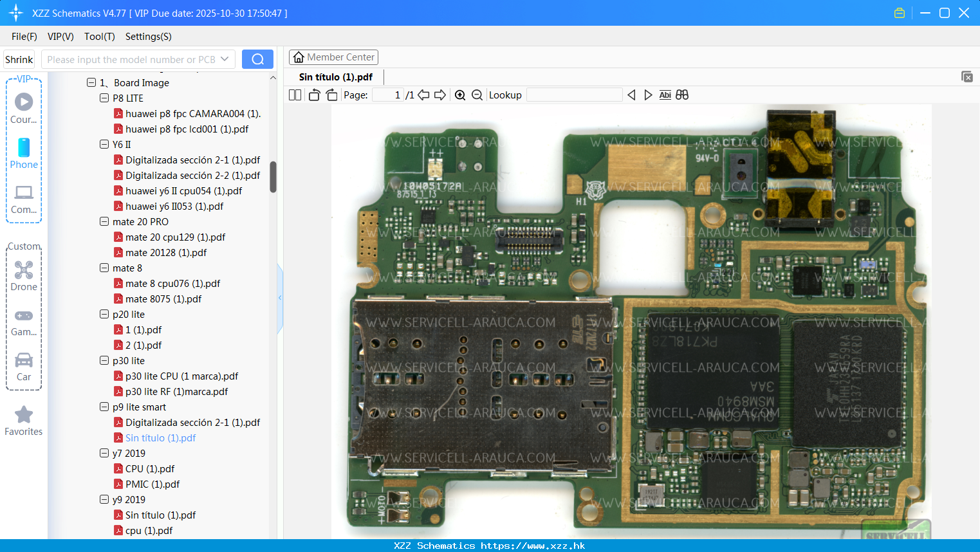The width and height of the screenshot is (980, 552).
Task: Open the File(F) menu
Action: (x=24, y=37)
